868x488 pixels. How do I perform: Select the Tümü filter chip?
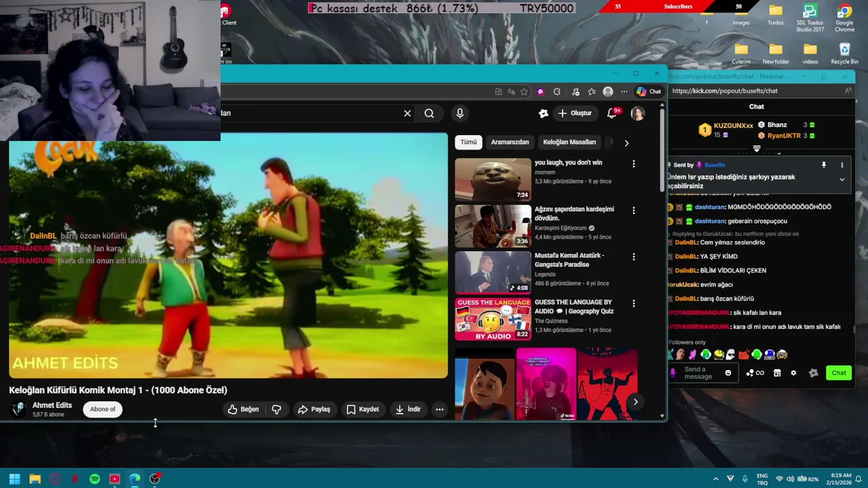[469, 142]
